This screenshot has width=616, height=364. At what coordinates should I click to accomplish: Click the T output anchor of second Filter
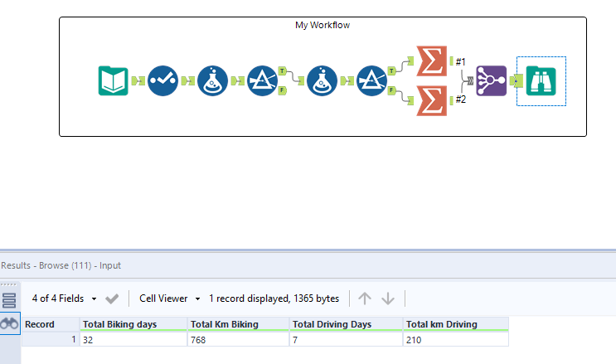(x=391, y=70)
